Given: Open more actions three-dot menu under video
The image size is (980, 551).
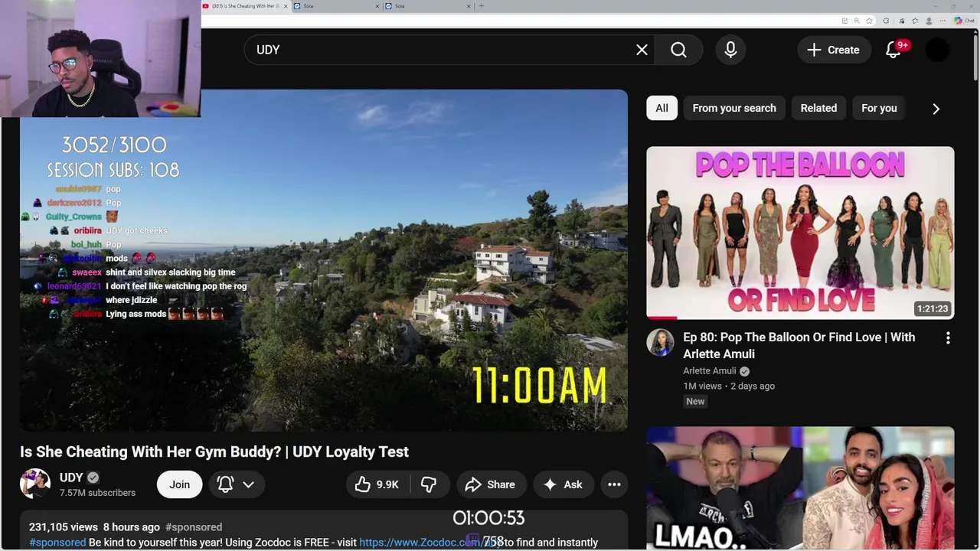Looking at the screenshot, I should 614,484.
